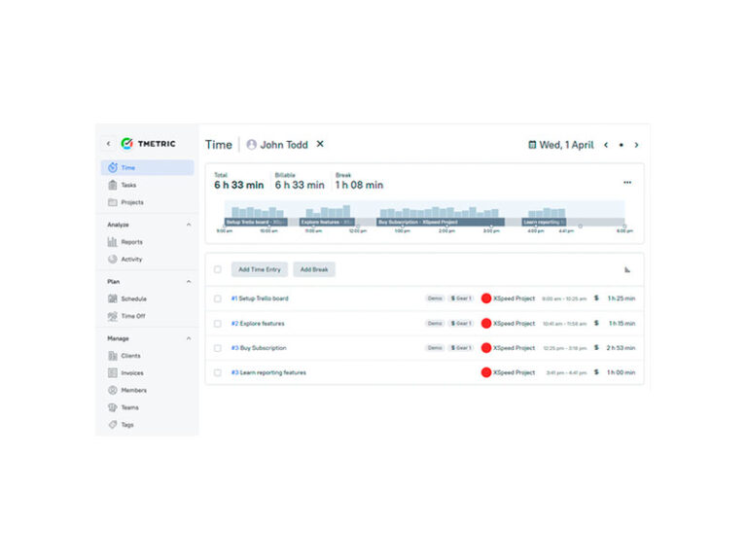
Task: Click the John Todd user avatar icon
Action: [x=252, y=144]
